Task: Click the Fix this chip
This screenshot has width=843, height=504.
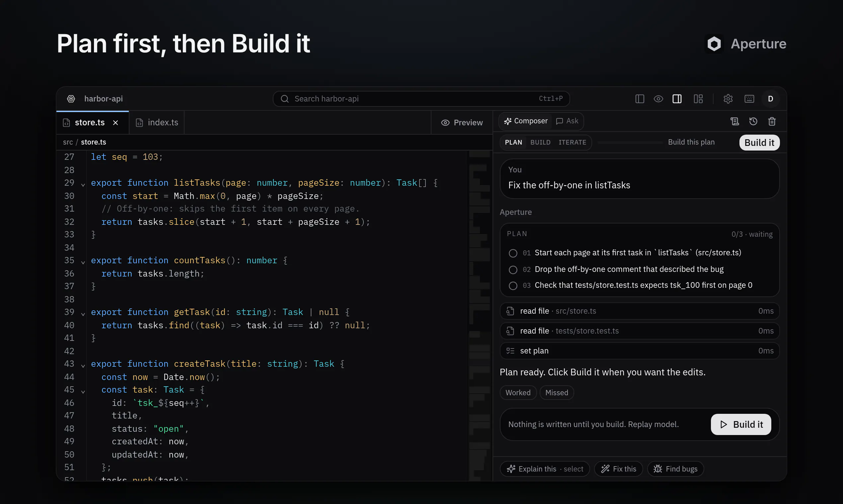Action: (618, 469)
